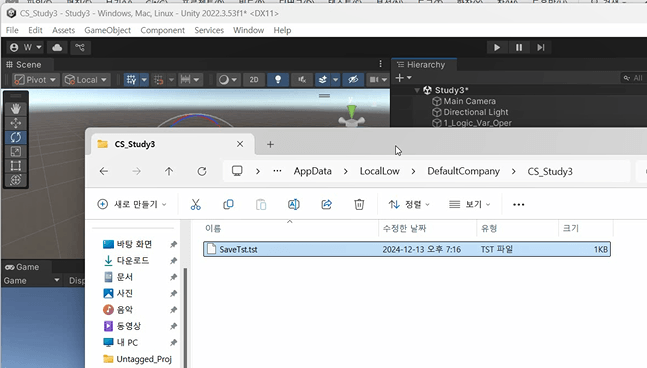
Task: Select the Transform tool in Scene toolbar
Action: tap(16, 180)
